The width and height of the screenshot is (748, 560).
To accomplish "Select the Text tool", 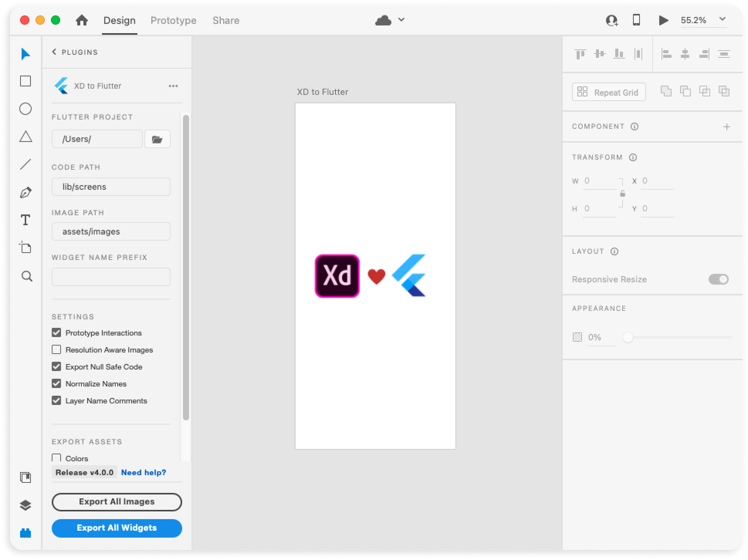I will point(25,220).
